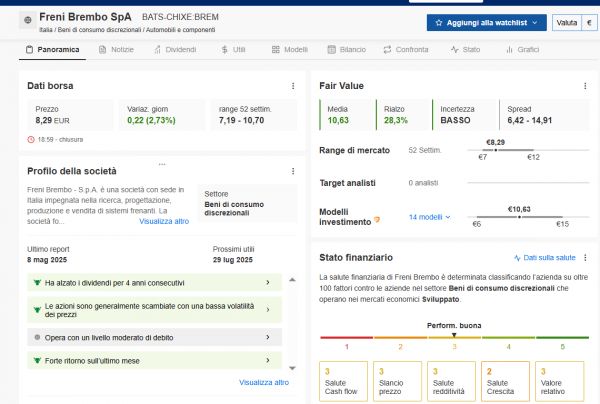The height and width of the screenshot is (404, 600).
Task: Select the Valore relativo score card
Action: (559, 381)
